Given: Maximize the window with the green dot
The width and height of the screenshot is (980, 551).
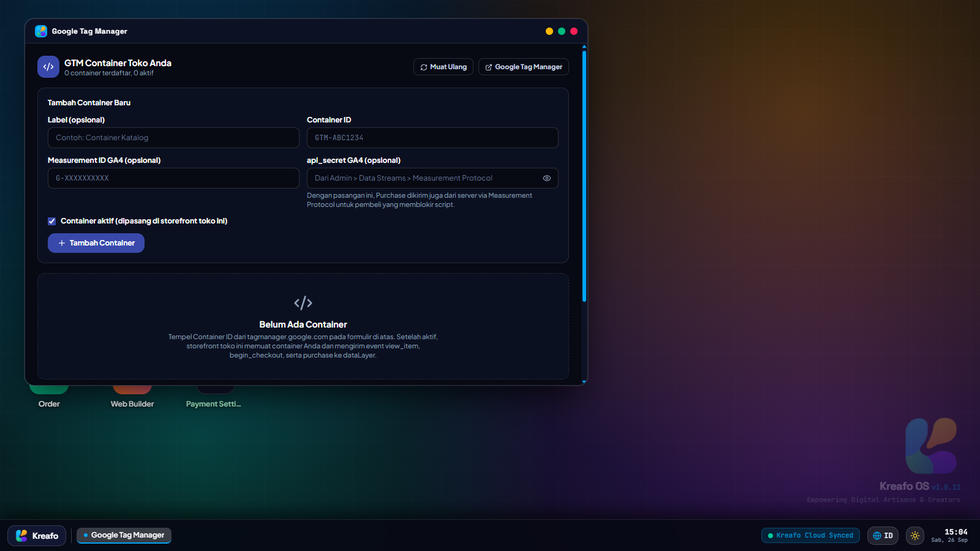Looking at the screenshot, I should [562, 31].
